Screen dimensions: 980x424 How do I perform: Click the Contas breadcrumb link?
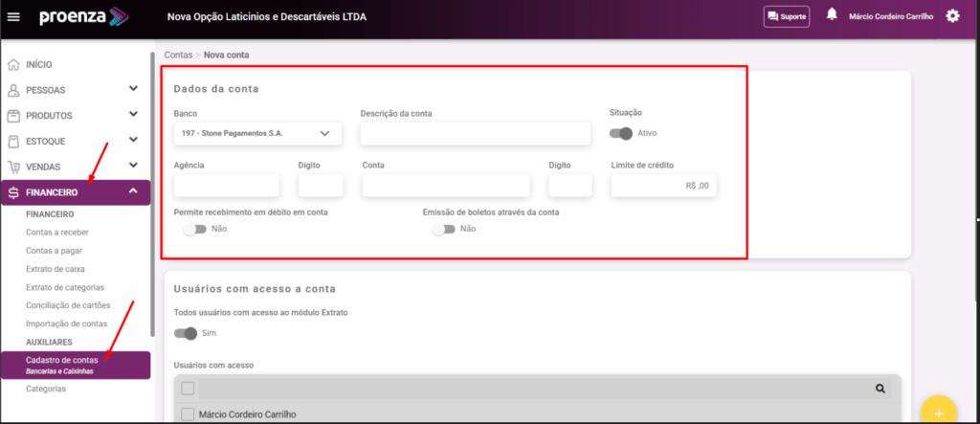click(x=178, y=56)
